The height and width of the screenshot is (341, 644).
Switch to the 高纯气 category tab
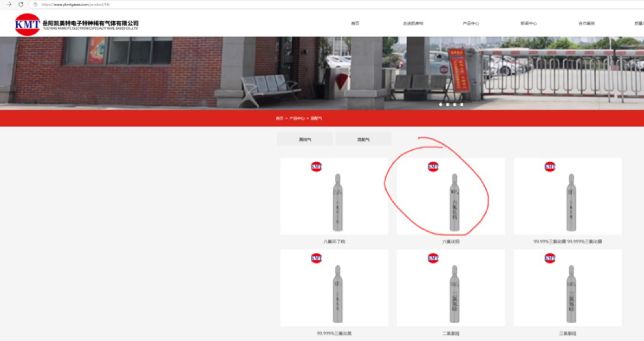click(x=305, y=139)
